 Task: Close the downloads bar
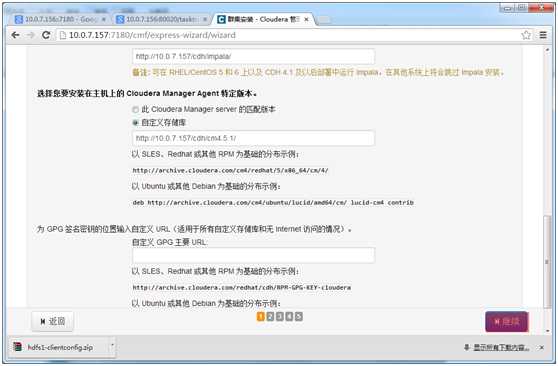(542, 347)
